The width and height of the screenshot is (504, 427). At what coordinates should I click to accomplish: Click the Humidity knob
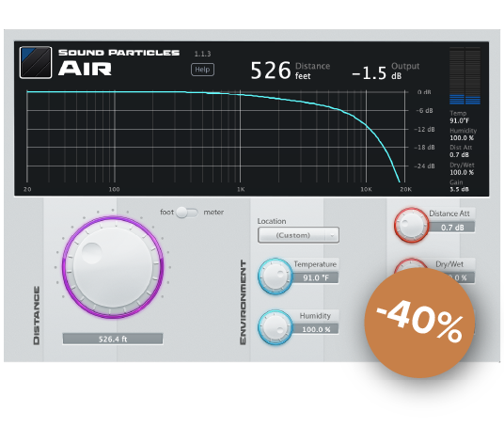pos(276,327)
